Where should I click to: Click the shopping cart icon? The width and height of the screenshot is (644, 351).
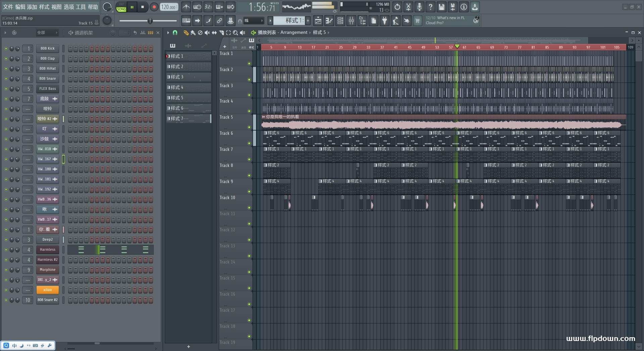pyautogui.click(x=417, y=21)
